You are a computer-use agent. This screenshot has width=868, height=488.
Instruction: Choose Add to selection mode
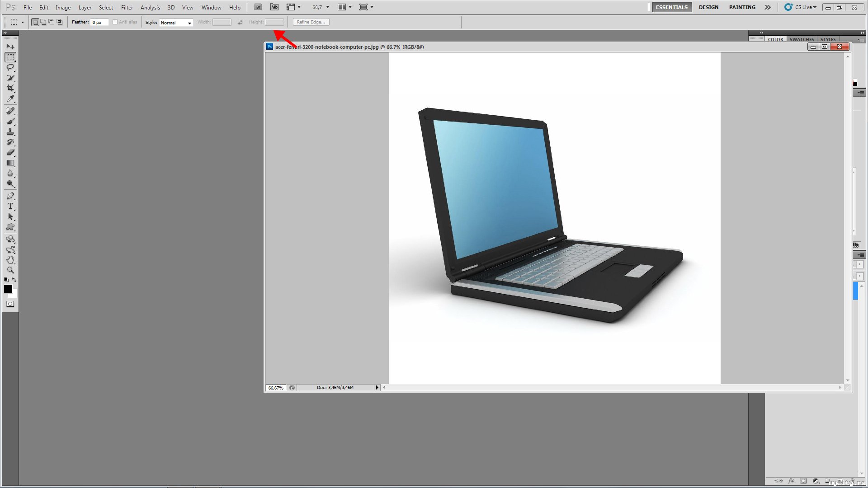point(43,22)
